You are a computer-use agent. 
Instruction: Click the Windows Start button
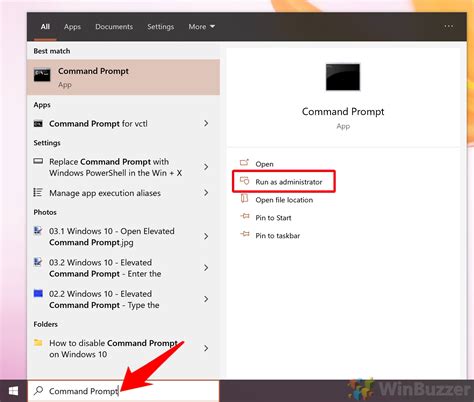point(13,391)
